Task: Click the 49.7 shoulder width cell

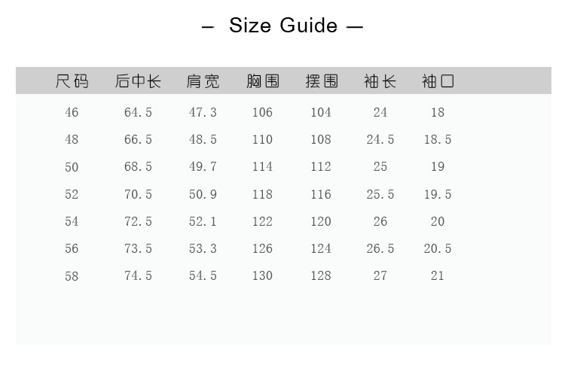Action: 203,166
